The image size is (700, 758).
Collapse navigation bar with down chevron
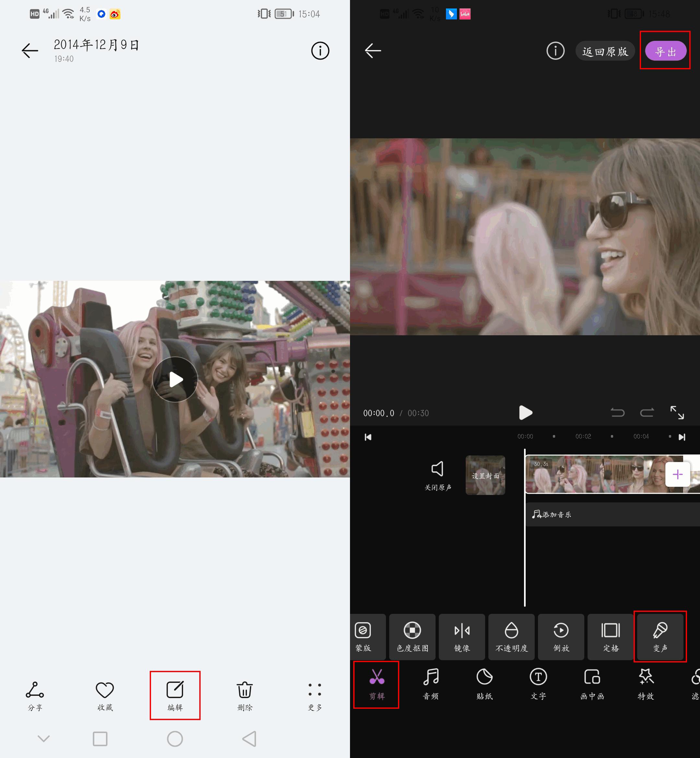click(44, 738)
